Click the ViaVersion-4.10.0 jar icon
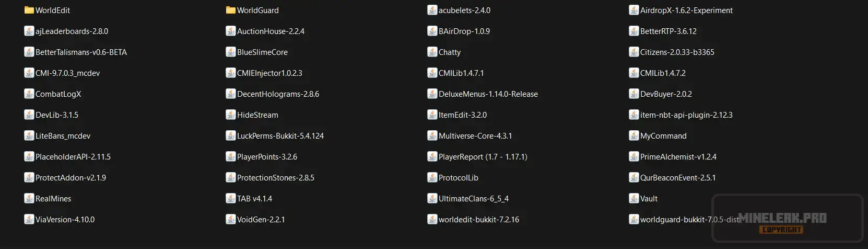 pos(29,219)
